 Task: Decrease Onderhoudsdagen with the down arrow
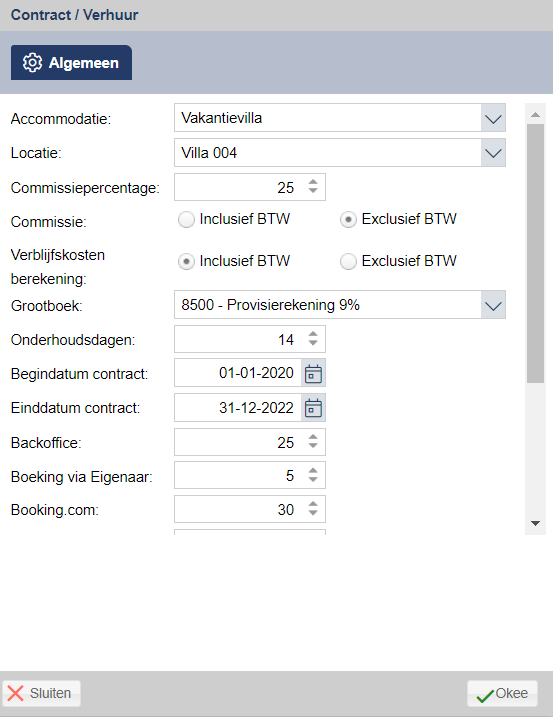(313, 343)
